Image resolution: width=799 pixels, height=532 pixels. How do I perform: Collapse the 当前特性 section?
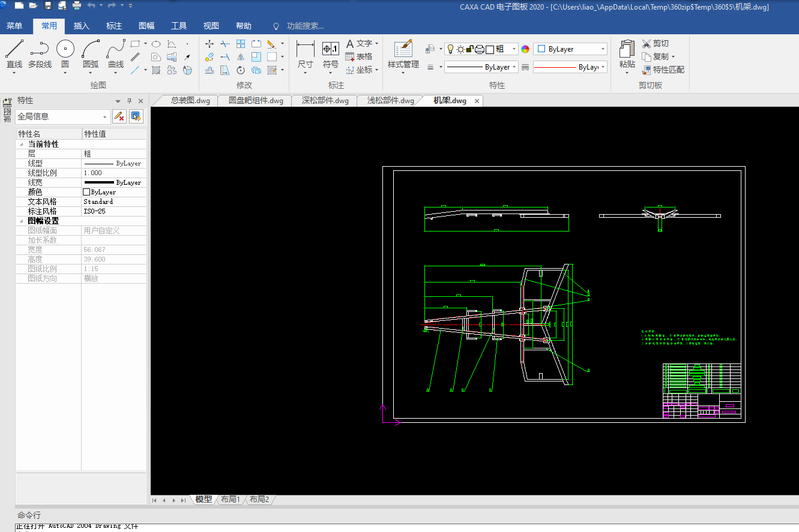point(22,144)
